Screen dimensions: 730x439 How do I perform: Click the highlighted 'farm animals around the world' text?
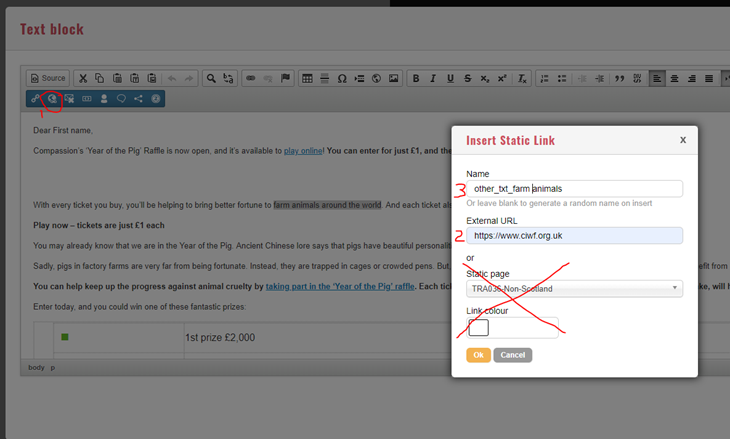pos(327,205)
